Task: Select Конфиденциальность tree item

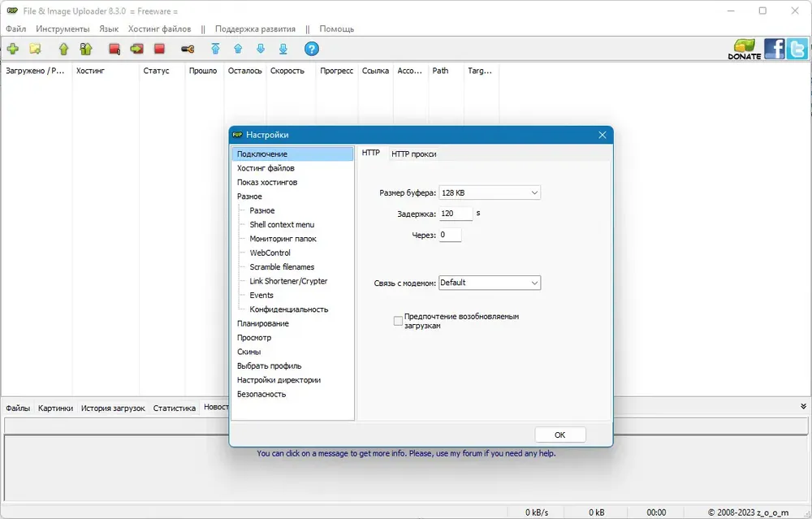Action: coord(289,309)
